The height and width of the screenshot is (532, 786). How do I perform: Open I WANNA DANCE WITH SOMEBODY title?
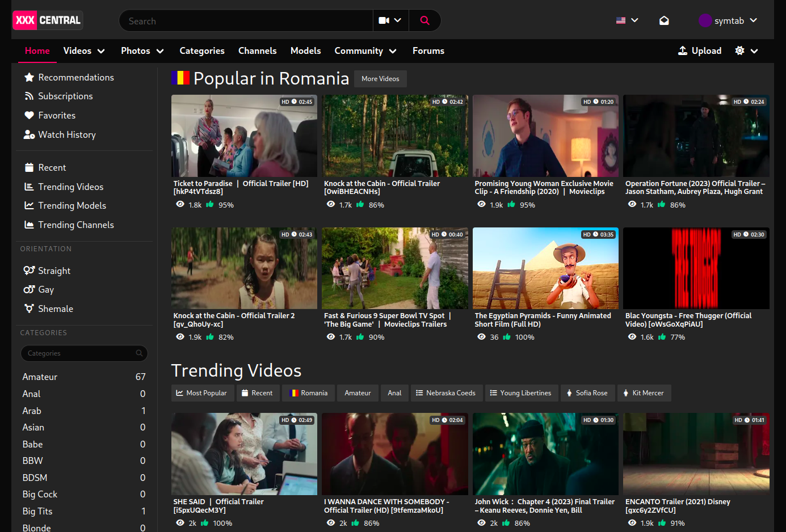click(386, 506)
